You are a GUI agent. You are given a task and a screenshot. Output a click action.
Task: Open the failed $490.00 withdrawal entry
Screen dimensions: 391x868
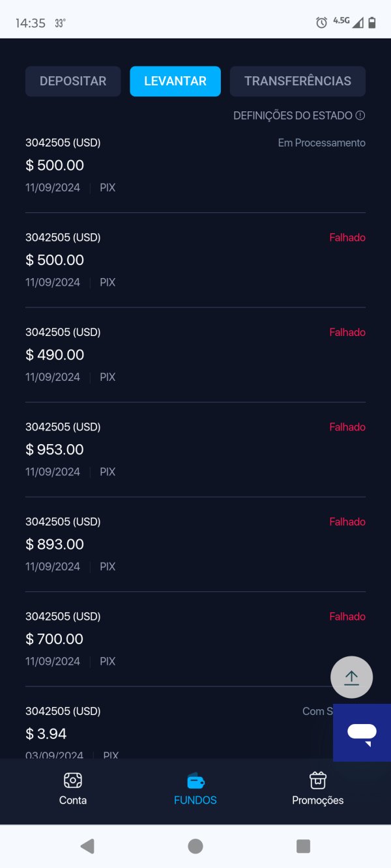point(195,355)
